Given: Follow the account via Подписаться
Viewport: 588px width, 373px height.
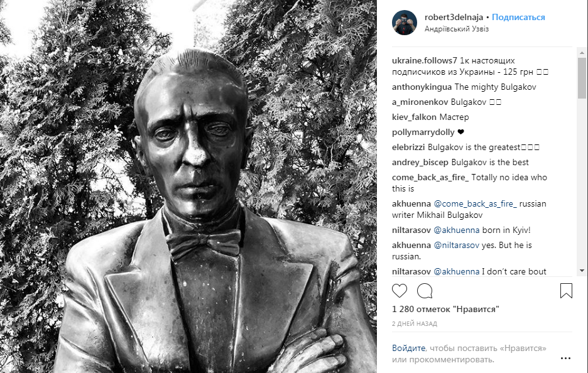Looking at the screenshot, I should coord(518,17).
